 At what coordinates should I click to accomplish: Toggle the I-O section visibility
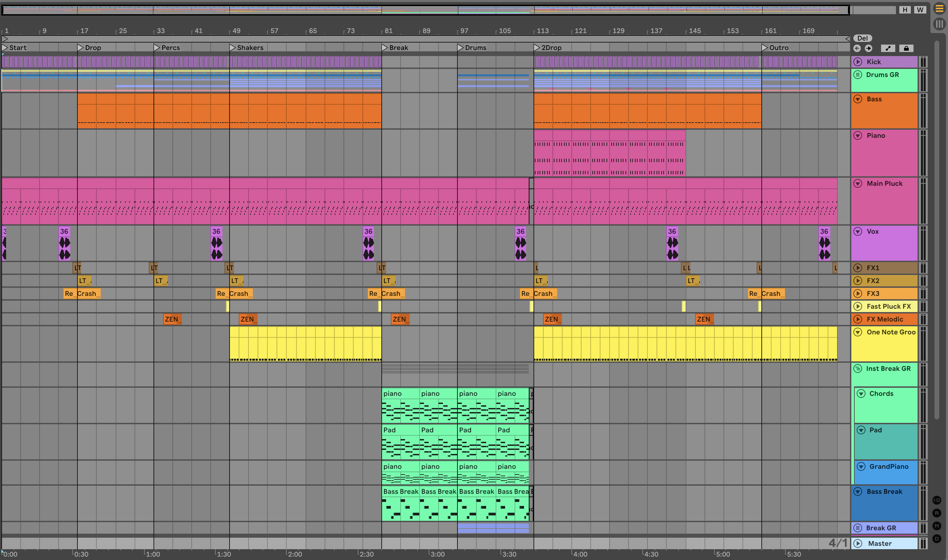tap(937, 500)
